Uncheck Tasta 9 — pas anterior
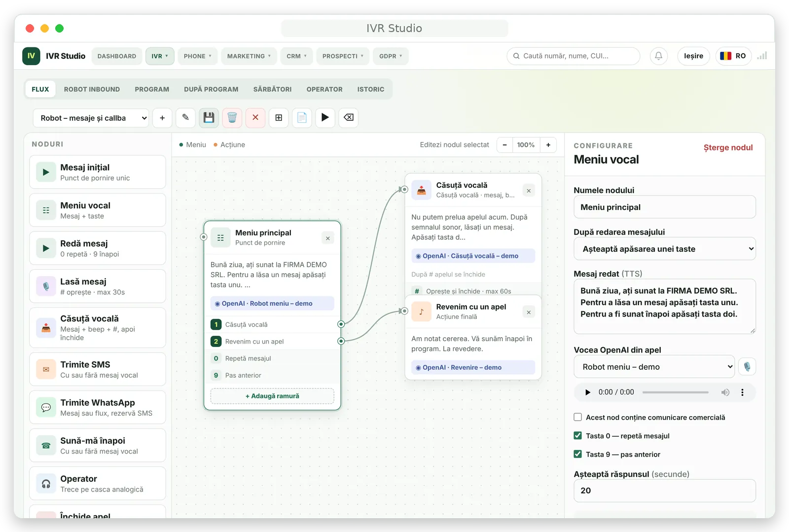The image size is (789, 532). click(x=578, y=454)
